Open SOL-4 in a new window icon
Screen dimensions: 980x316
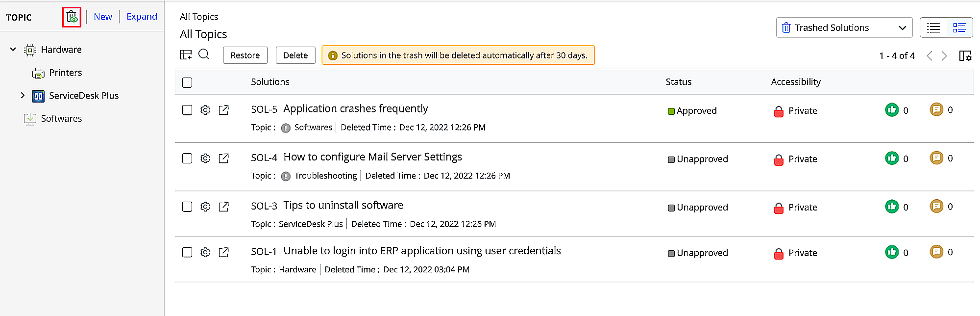(x=224, y=158)
